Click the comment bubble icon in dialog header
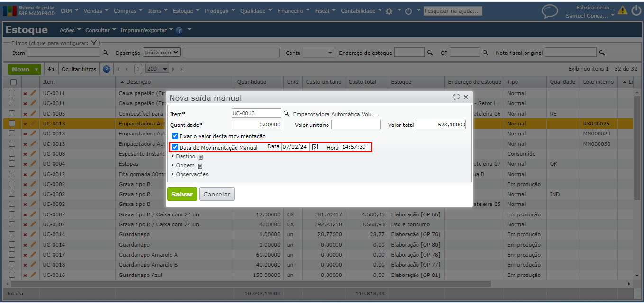The width and height of the screenshot is (644, 303). click(456, 97)
